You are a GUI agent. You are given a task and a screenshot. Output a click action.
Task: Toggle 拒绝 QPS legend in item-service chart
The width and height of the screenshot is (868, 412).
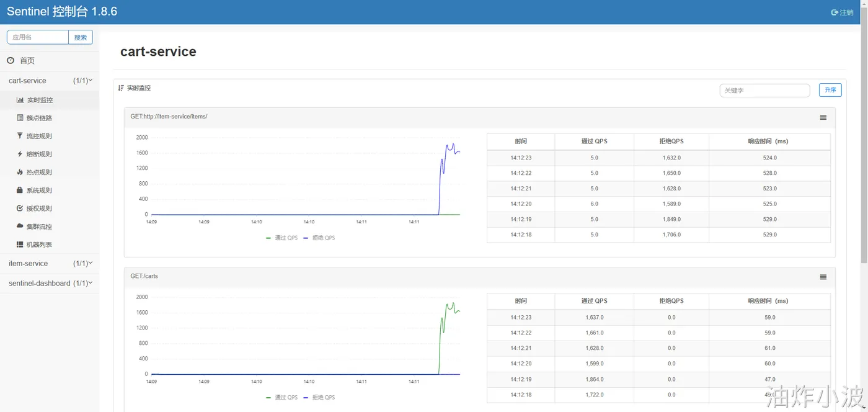pos(319,238)
